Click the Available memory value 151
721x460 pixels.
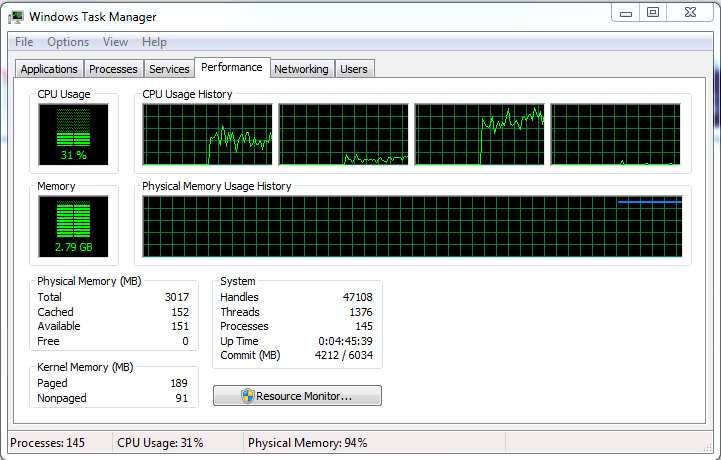[x=180, y=326]
